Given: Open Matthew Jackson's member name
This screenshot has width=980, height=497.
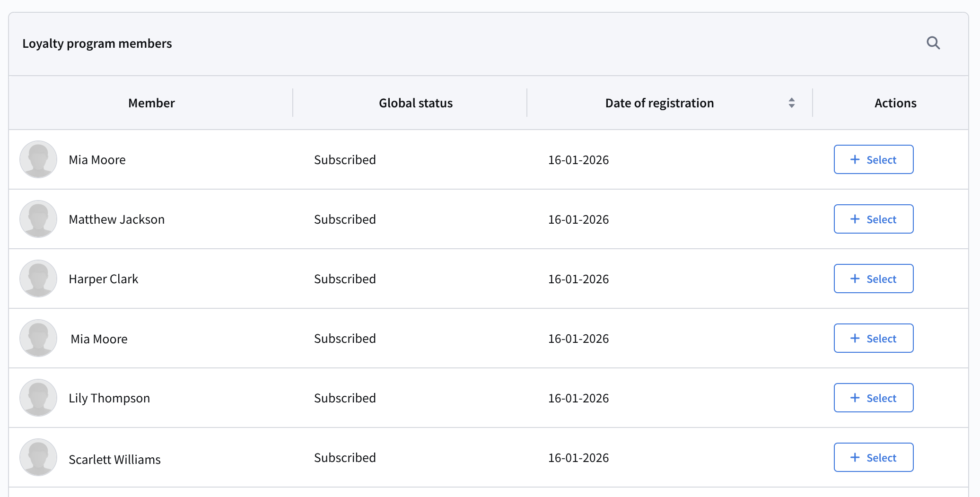Looking at the screenshot, I should pos(117,219).
